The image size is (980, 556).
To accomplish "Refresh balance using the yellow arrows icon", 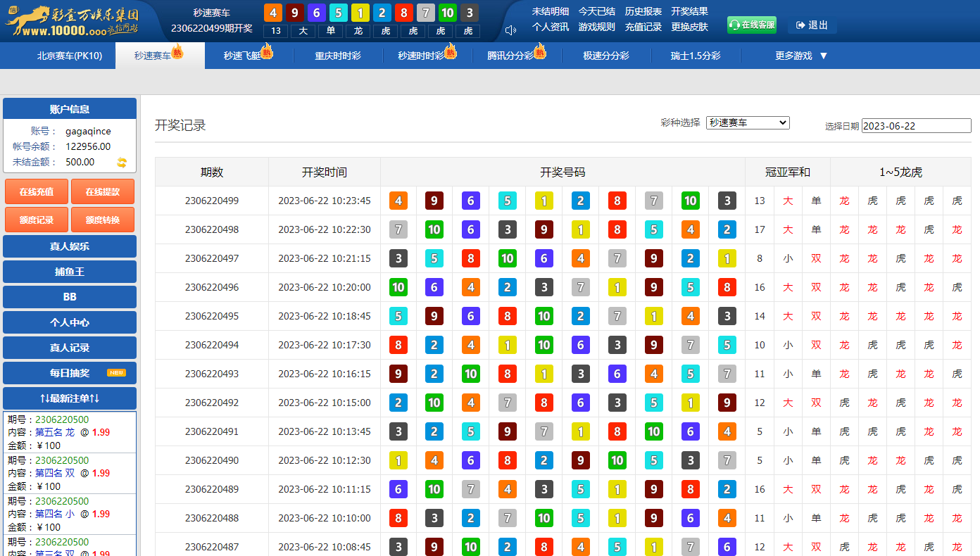I will pyautogui.click(x=122, y=163).
